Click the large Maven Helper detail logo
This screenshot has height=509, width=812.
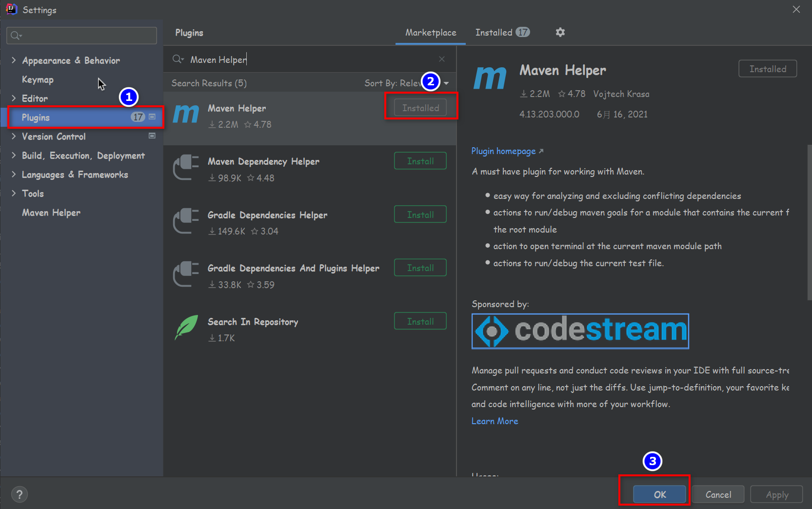tap(490, 78)
